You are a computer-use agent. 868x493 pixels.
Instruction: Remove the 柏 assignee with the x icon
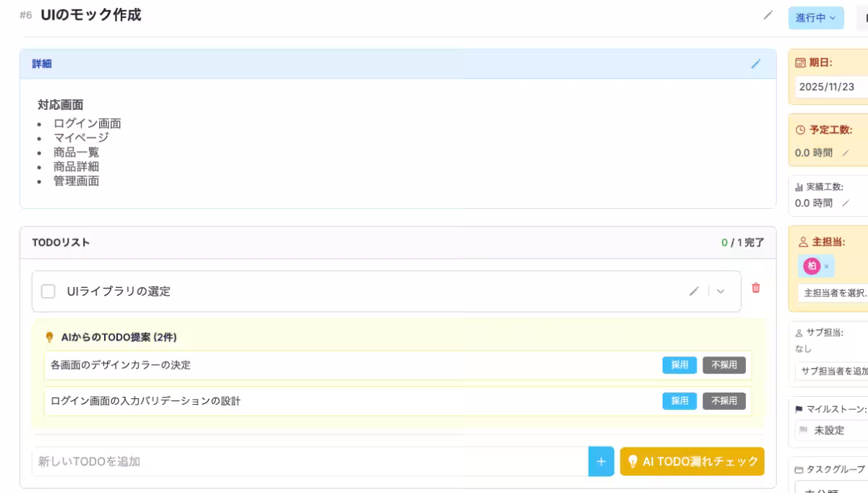[x=827, y=267]
